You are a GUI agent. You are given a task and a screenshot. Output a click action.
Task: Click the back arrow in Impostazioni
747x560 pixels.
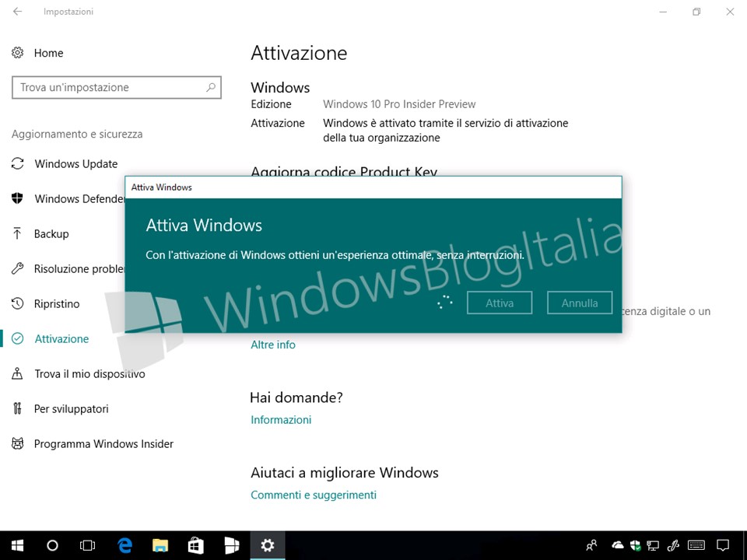pyautogui.click(x=18, y=12)
